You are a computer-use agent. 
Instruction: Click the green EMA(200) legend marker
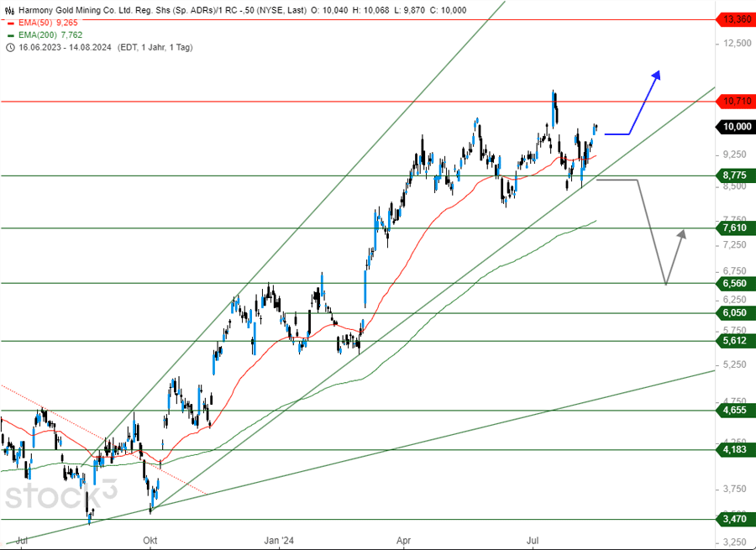coord(11,35)
